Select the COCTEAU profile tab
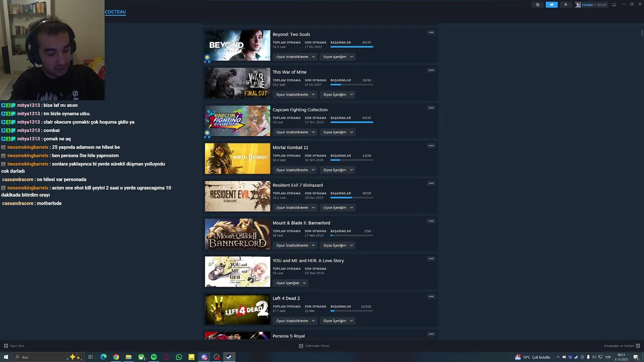The width and height of the screenshot is (644, 362). (115, 12)
